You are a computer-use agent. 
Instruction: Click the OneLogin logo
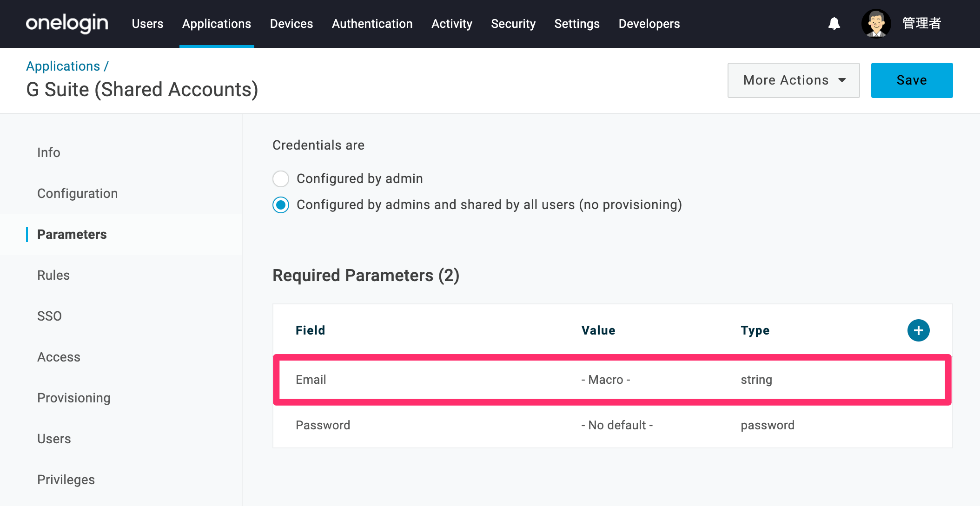pos(67,23)
